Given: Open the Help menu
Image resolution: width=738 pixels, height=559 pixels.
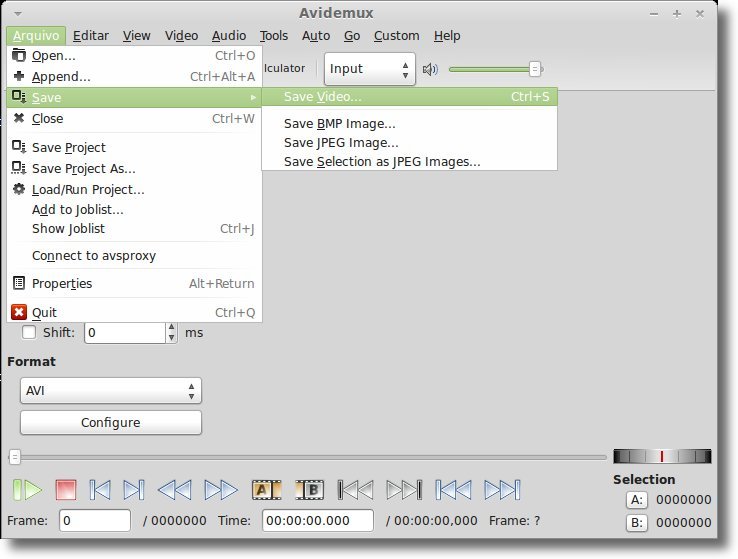Looking at the screenshot, I should (447, 36).
